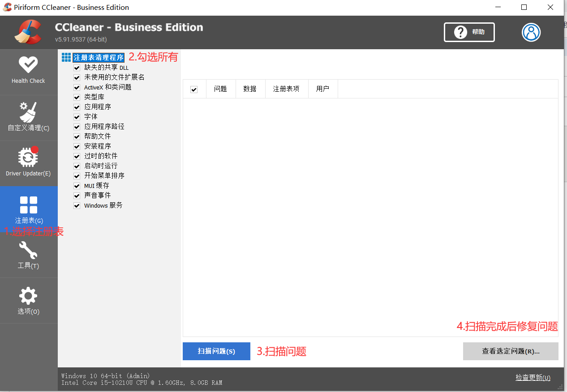Toggle 帮助文件 checkbox
Image resolution: width=567 pixels, height=392 pixels.
77,136
